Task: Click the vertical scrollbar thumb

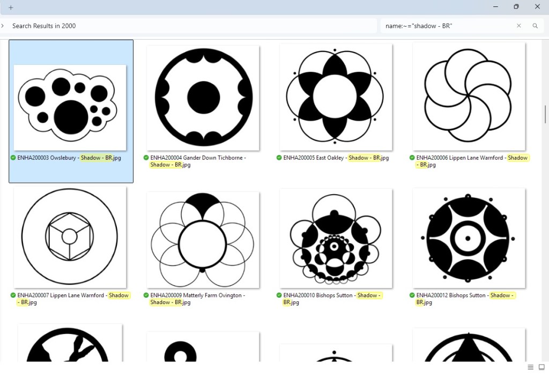Action: pos(545,114)
